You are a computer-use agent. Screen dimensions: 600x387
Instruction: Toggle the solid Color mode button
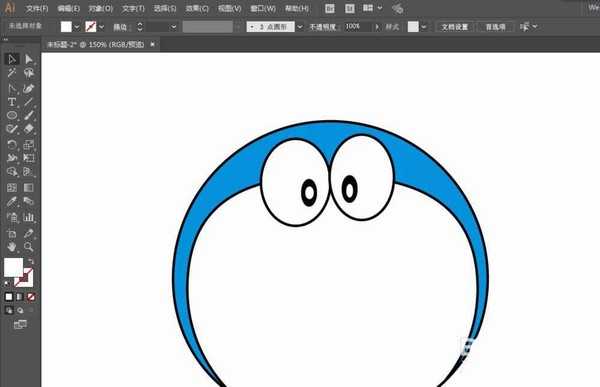pos(9,297)
